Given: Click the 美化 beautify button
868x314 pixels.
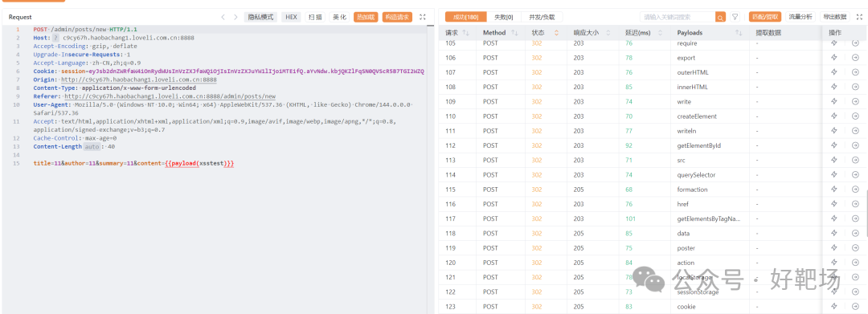Looking at the screenshot, I should tap(339, 17).
